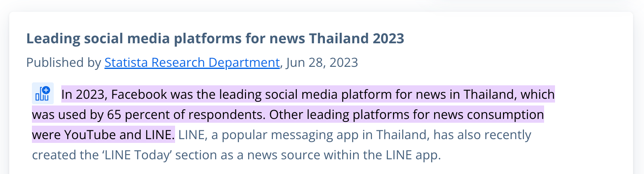This screenshot has width=644, height=174.
Task: Click "In 2023" at the paragraph start
Action: coord(85,95)
